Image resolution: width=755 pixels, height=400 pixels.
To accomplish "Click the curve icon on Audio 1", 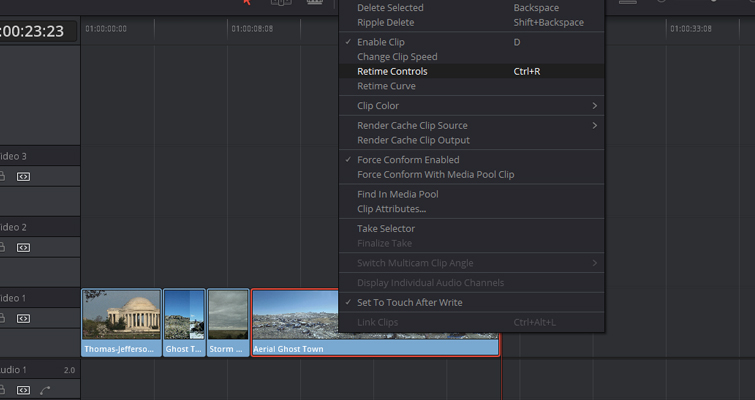I will [45, 389].
